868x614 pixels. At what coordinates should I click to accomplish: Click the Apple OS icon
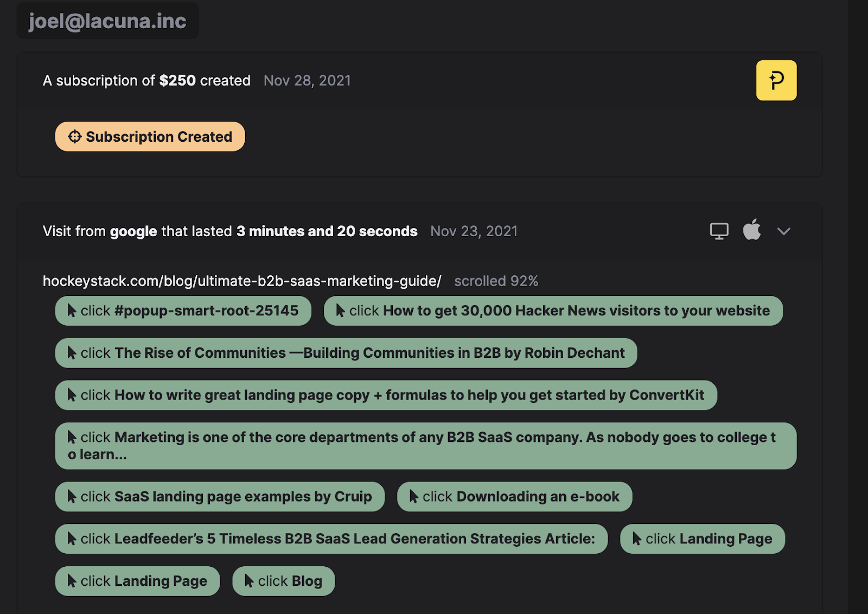(x=751, y=230)
